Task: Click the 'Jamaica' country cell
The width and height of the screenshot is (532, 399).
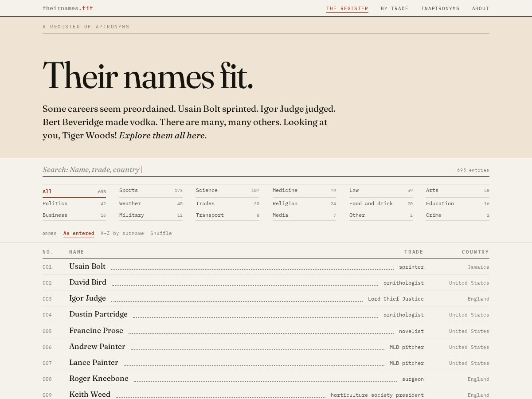Action: [x=478, y=267]
